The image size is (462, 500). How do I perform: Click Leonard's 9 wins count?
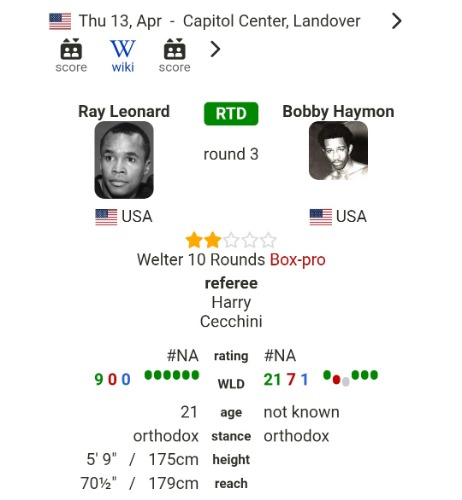point(99,380)
